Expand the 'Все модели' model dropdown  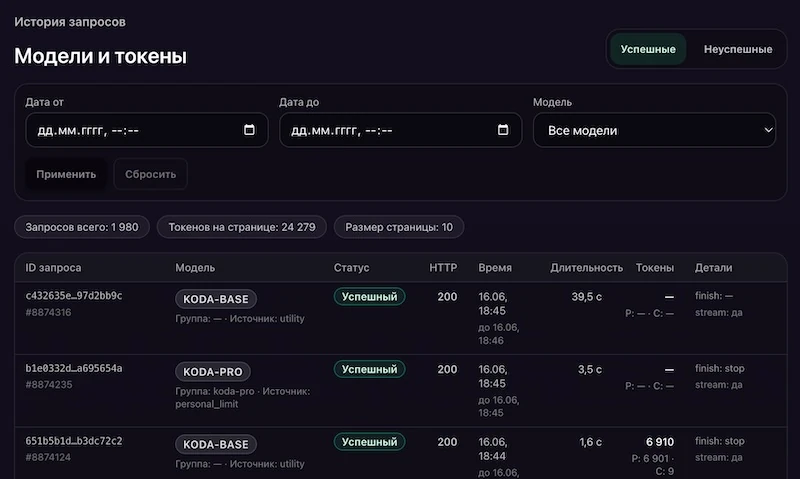point(654,130)
